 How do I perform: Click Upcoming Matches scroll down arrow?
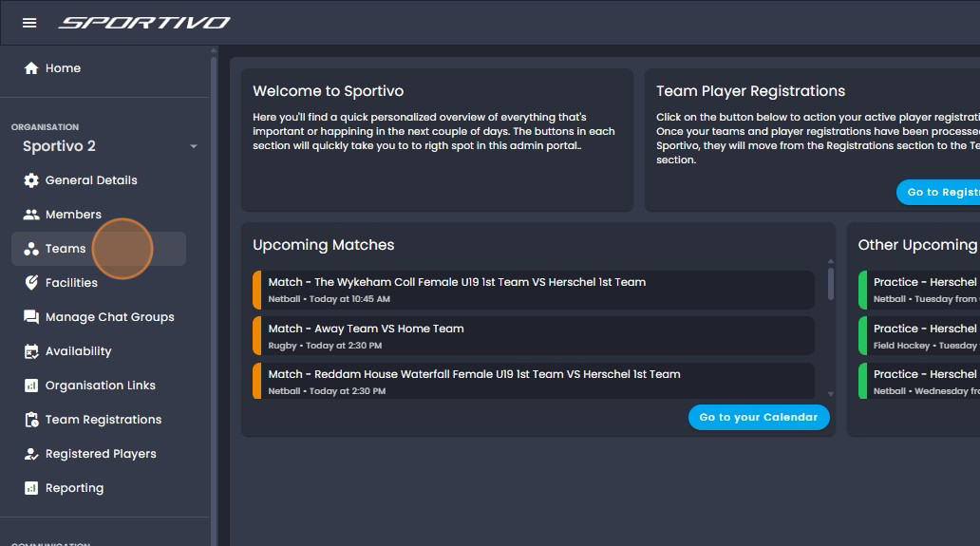tap(831, 394)
